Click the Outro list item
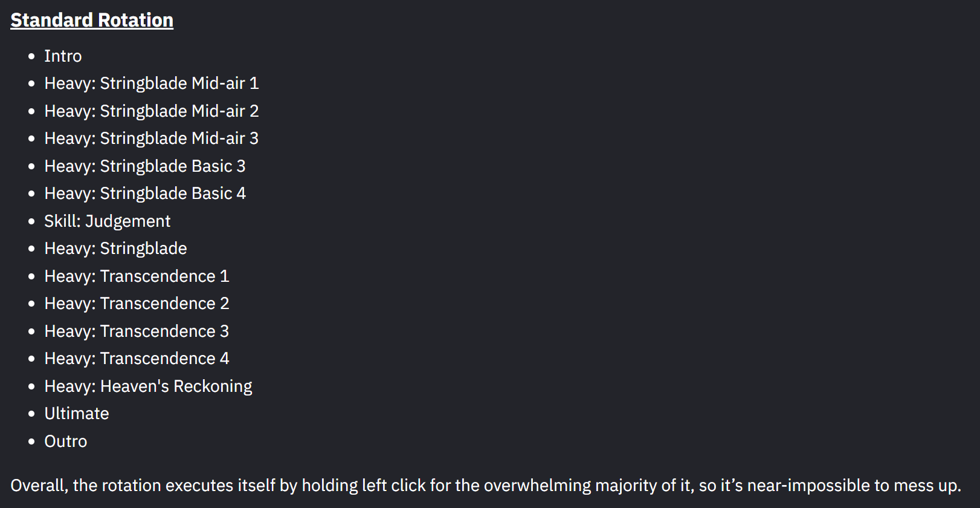The image size is (980, 508). click(x=66, y=441)
